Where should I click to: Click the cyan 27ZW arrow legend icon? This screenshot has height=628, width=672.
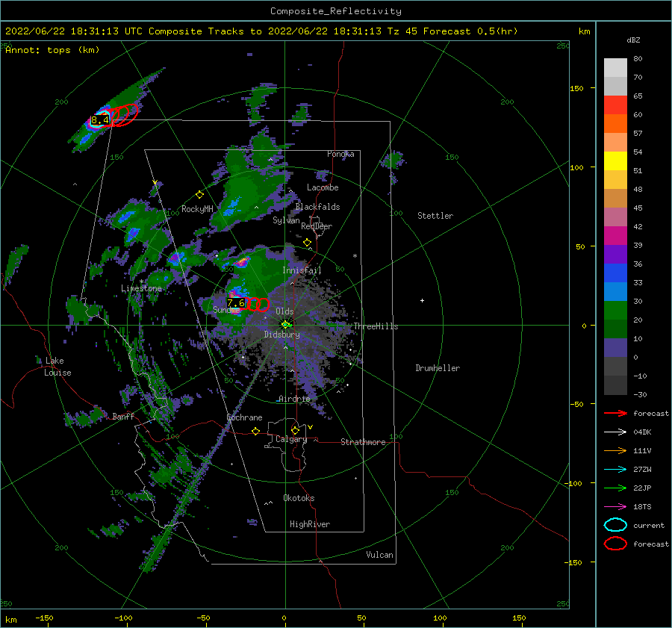615,470
